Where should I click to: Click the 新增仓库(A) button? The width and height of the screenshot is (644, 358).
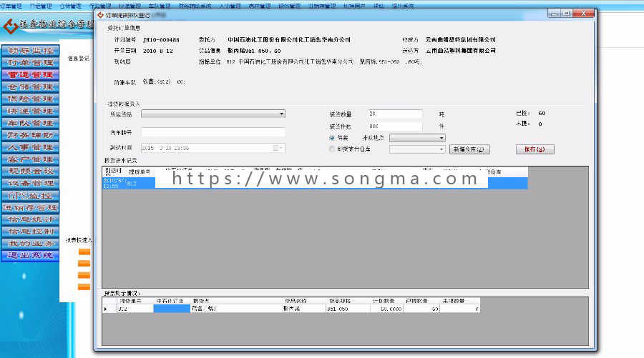coord(469,149)
